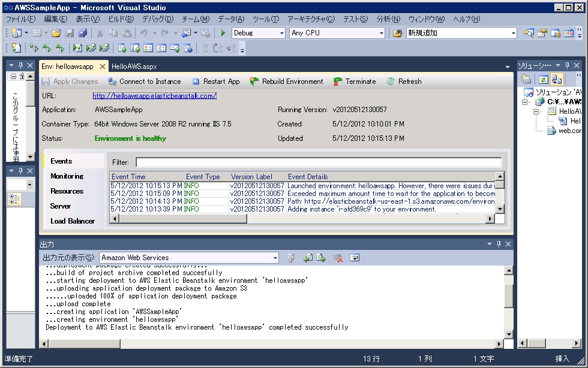Click the Redo arrow icon
Image resolution: width=588 pixels, height=368 pixels.
click(x=164, y=33)
